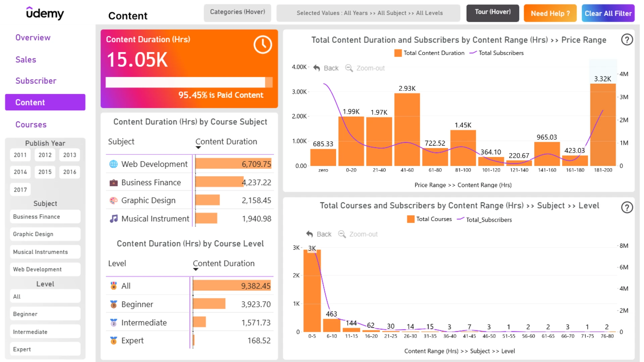Sort by Content Duration in Level table
Image resolution: width=644 pixels, height=362 pixels.
223,263
